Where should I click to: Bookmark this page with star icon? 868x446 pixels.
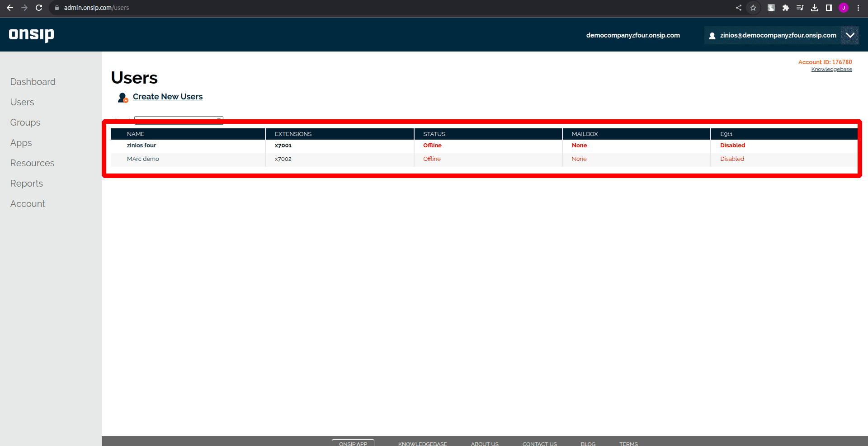point(753,8)
